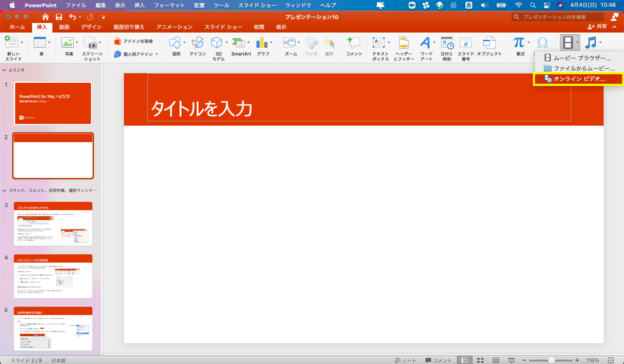Click the スクリーンショット camera icon
This screenshot has height=364, width=624.
coord(90,42)
